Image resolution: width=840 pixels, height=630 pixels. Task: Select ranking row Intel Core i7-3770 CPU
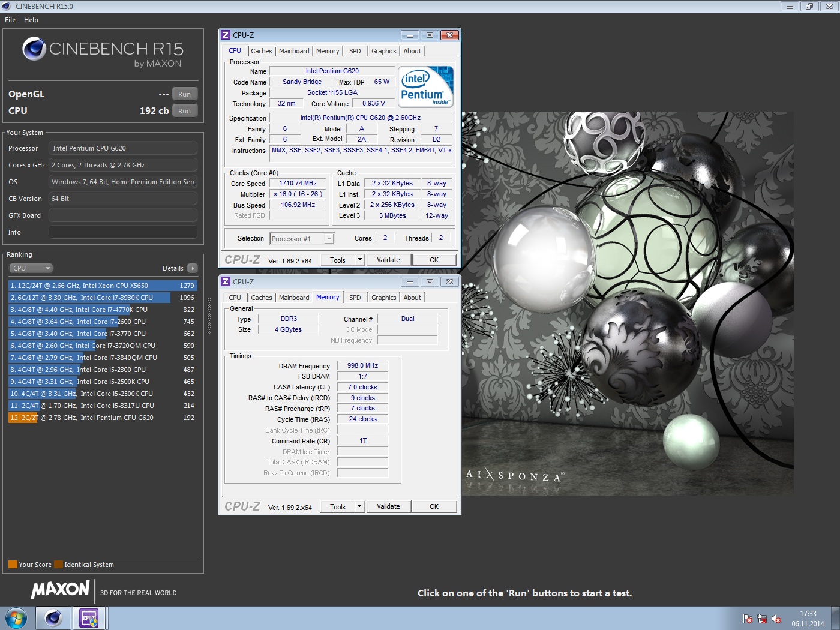click(103, 334)
